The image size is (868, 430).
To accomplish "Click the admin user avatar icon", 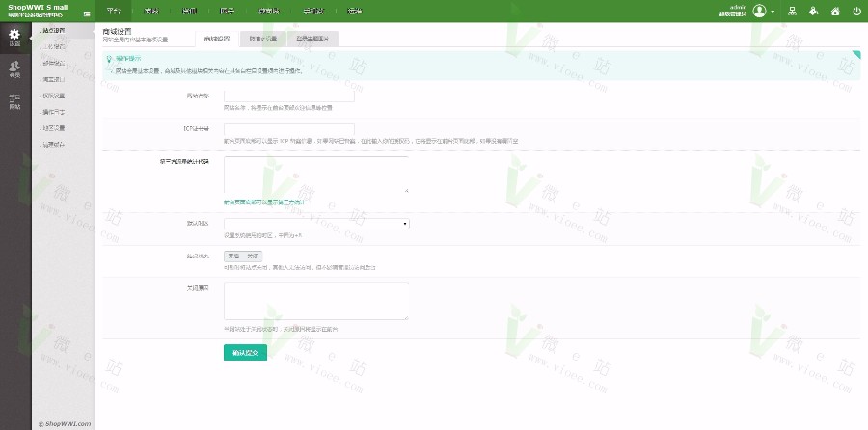I will (x=760, y=11).
